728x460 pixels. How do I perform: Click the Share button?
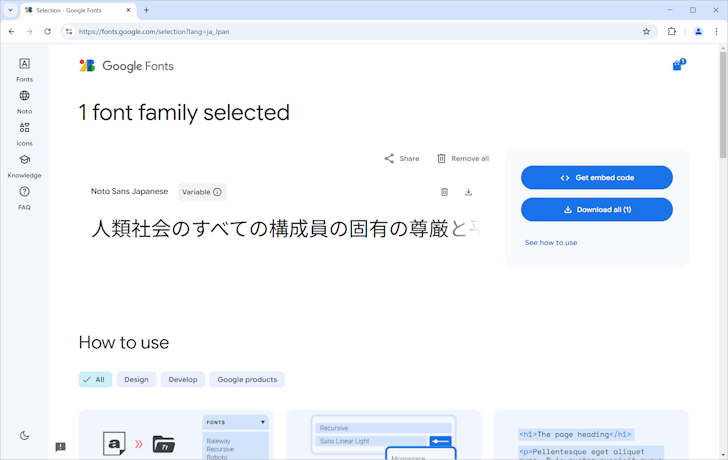(402, 159)
